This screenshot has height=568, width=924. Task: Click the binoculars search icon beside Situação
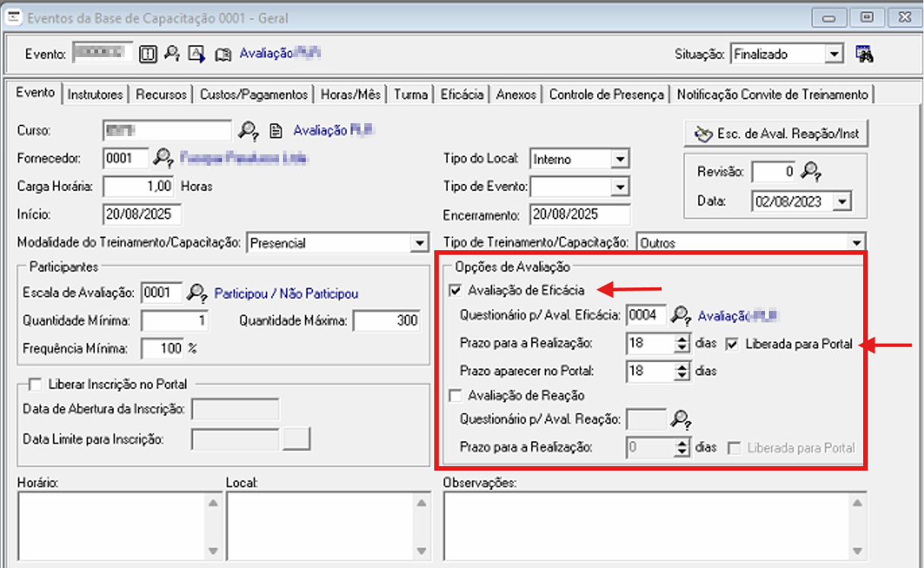tap(864, 54)
